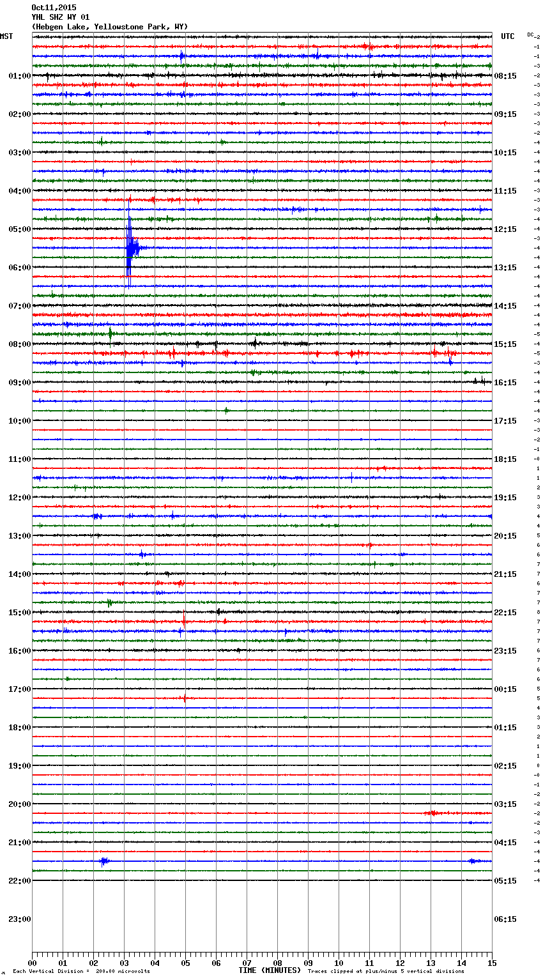Select the YHL SHZ WY 01 station label
This screenshot has height=980, width=543.
point(61,17)
